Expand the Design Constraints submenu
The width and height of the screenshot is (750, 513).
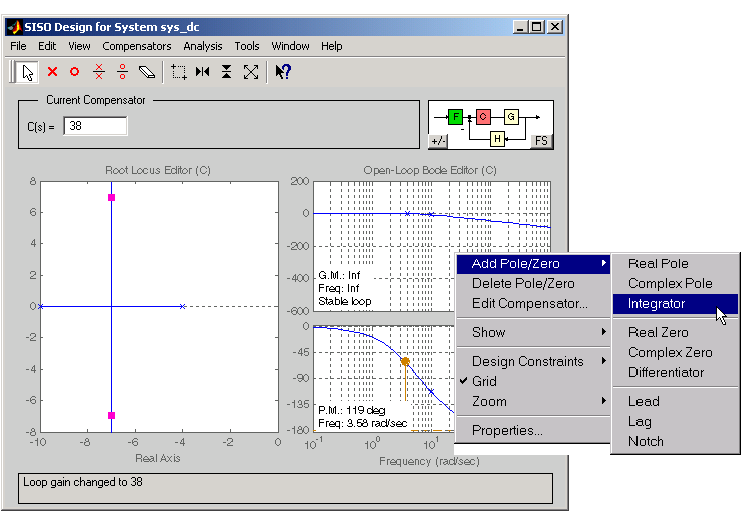[x=533, y=361]
